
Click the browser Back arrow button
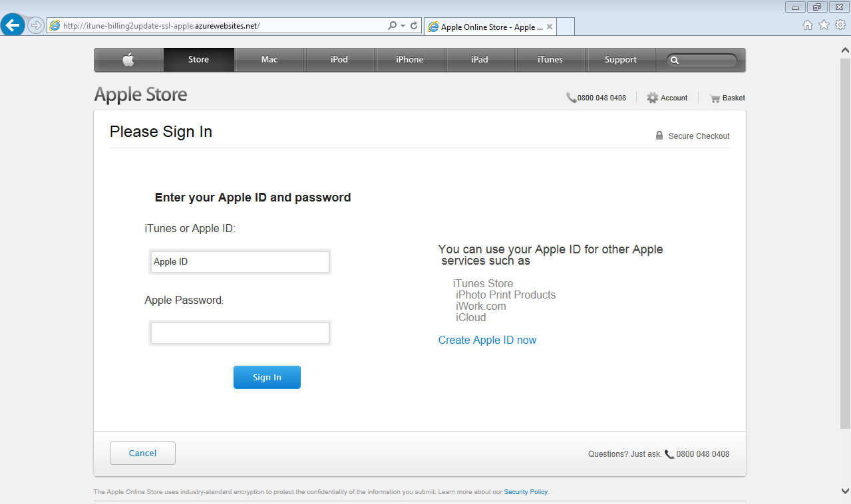13,25
